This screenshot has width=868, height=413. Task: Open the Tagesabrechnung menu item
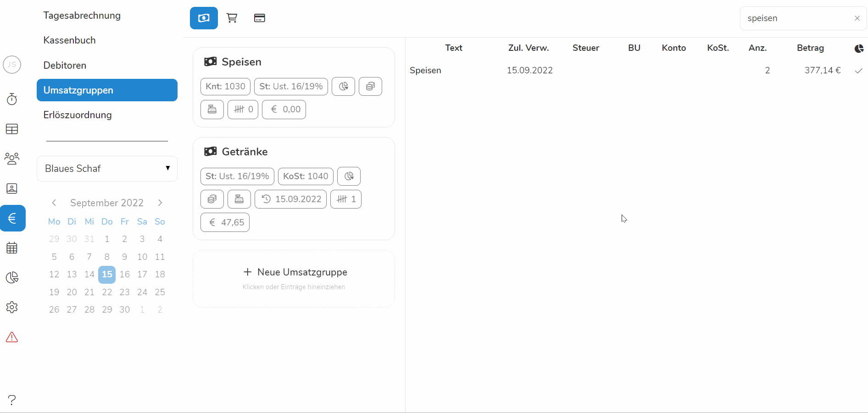click(x=82, y=16)
